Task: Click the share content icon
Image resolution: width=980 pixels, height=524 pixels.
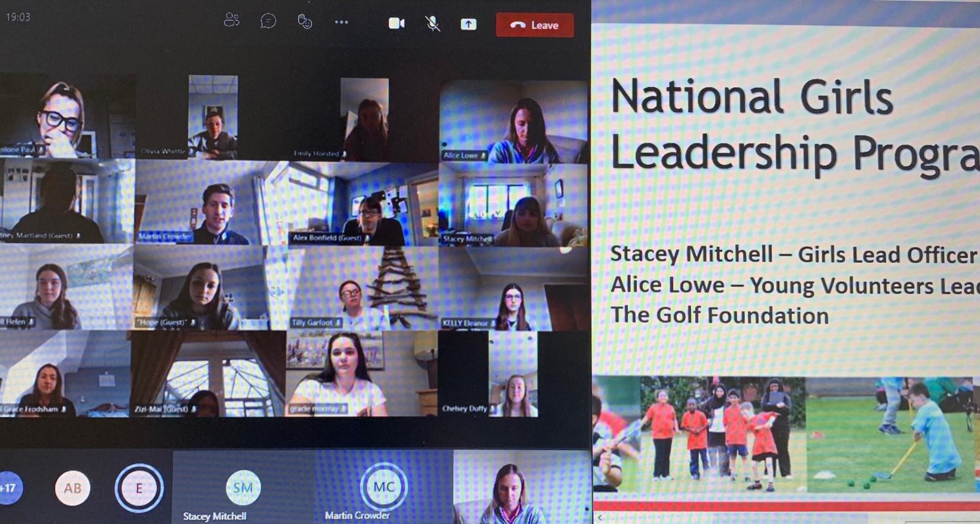Action: coord(468,24)
